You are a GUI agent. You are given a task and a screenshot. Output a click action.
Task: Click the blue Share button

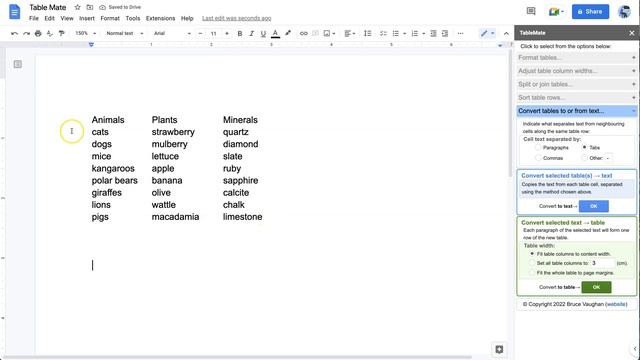pos(590,11)
